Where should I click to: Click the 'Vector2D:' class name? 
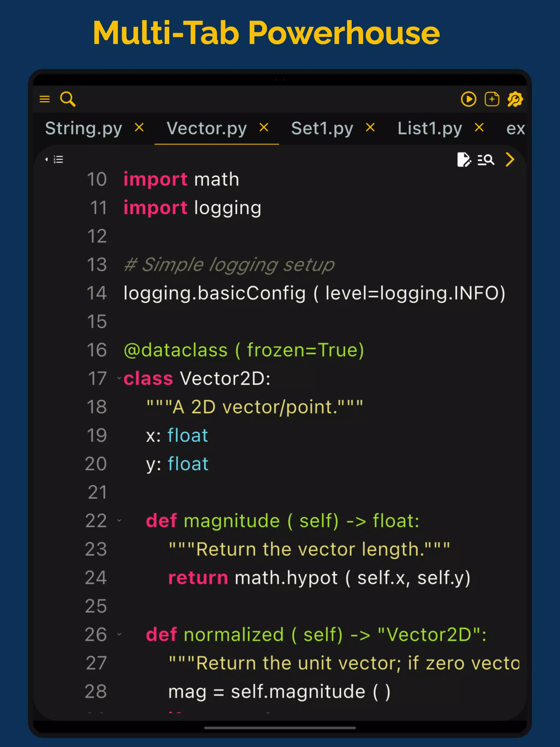[225, 379]
